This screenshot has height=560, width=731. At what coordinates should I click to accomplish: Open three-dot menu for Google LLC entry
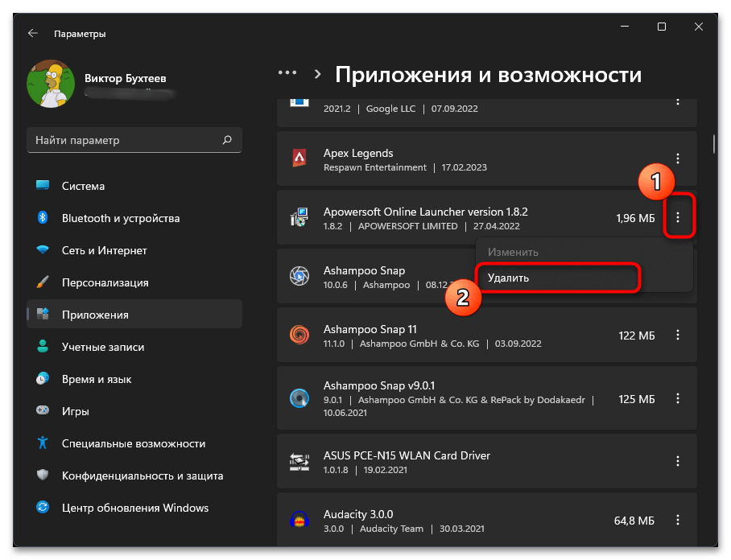tap(677, 101)
